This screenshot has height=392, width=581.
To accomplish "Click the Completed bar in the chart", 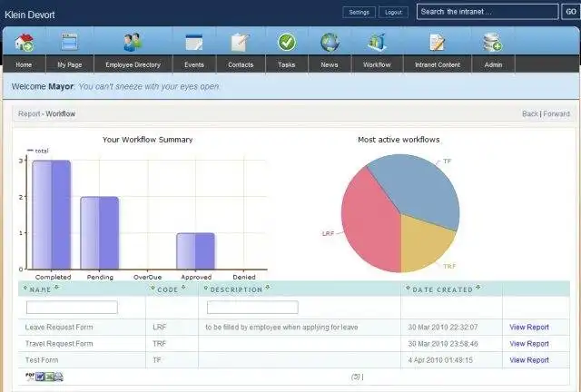I will (x=52, y=214).
